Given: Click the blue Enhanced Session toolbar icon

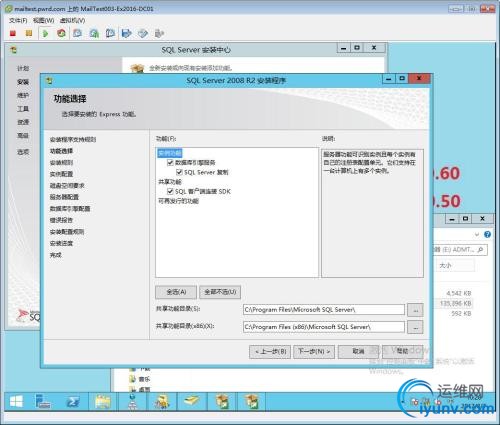Looking at the screenshot, I should [127, 33].
